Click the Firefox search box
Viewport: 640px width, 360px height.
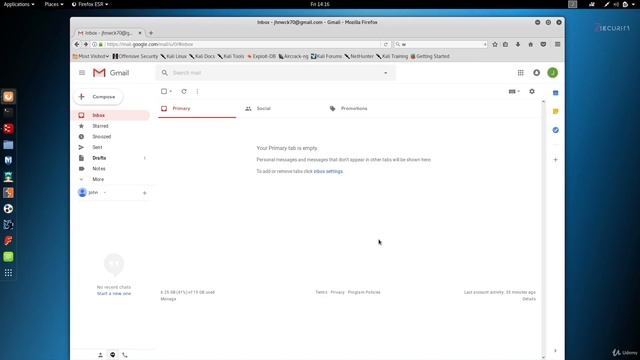tap(441, 44)
